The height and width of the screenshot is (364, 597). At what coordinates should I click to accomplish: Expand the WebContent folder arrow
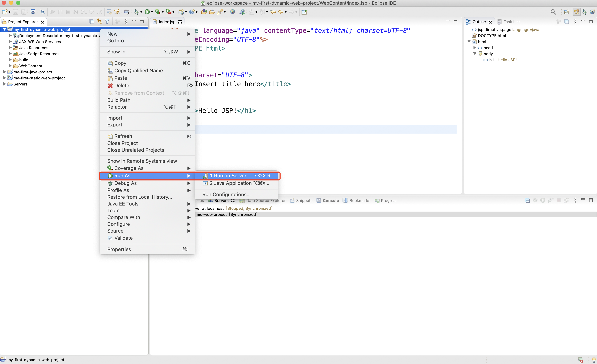pyautogui.click(x=10, y=66)
